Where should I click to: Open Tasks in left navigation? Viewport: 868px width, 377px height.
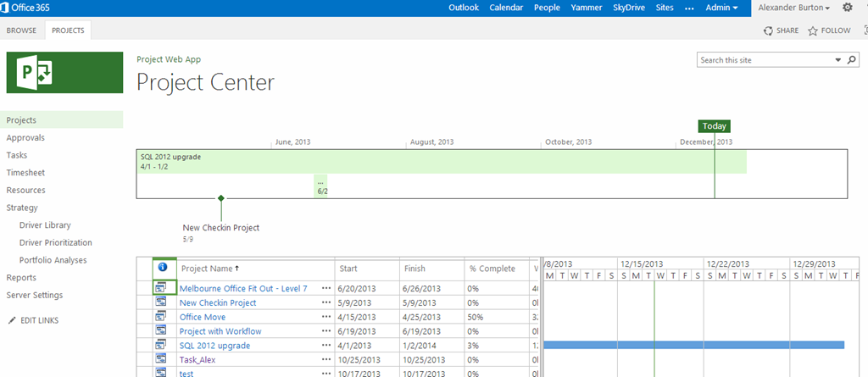(17, 155)
